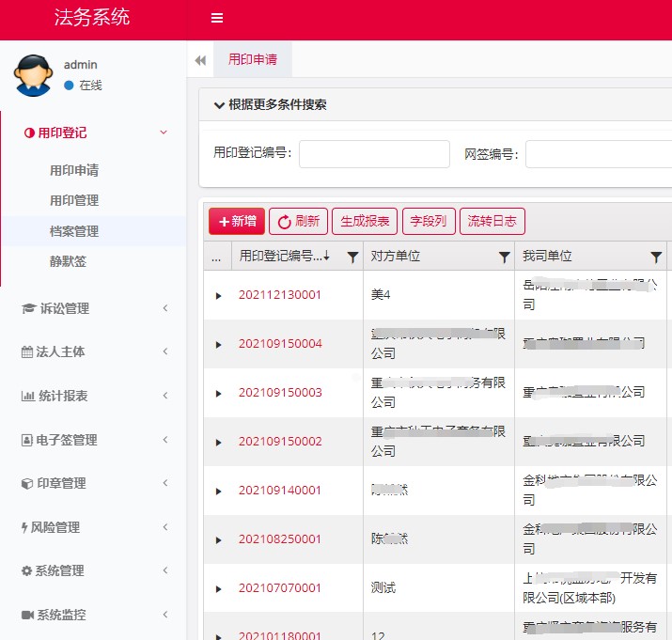Click the 生成报表 button
Screen dimensions: 672x640
coord(365,222)
